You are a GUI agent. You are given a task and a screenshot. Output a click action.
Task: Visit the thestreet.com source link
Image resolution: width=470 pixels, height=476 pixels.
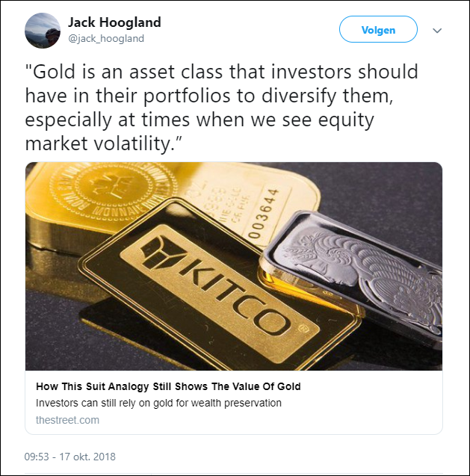coord(67,420)
